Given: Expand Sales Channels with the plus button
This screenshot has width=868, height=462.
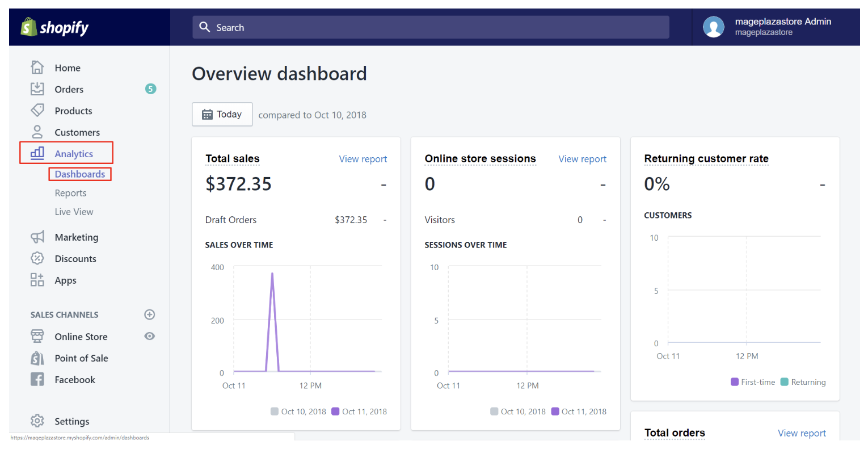Looking at the screenshot, I should 149,314.
